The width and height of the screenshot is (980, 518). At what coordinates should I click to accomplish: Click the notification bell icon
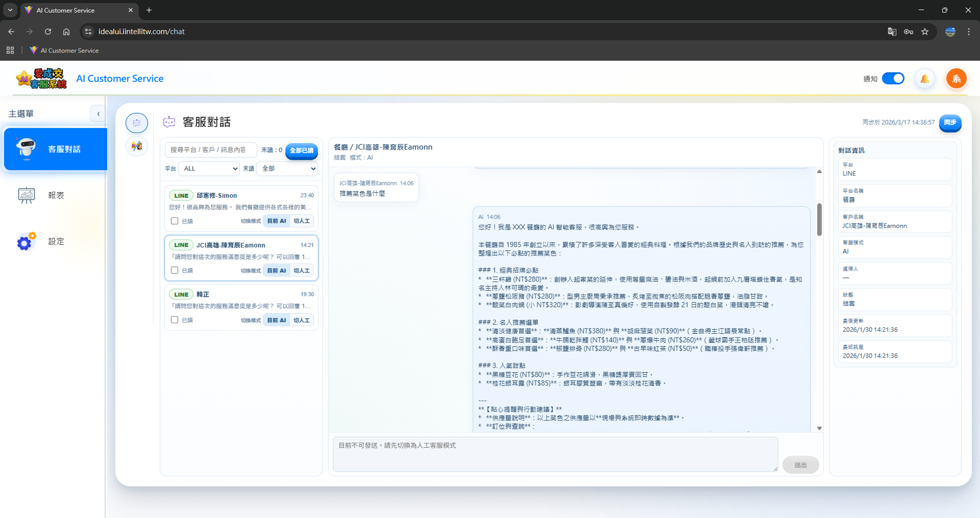click(924, 79)
